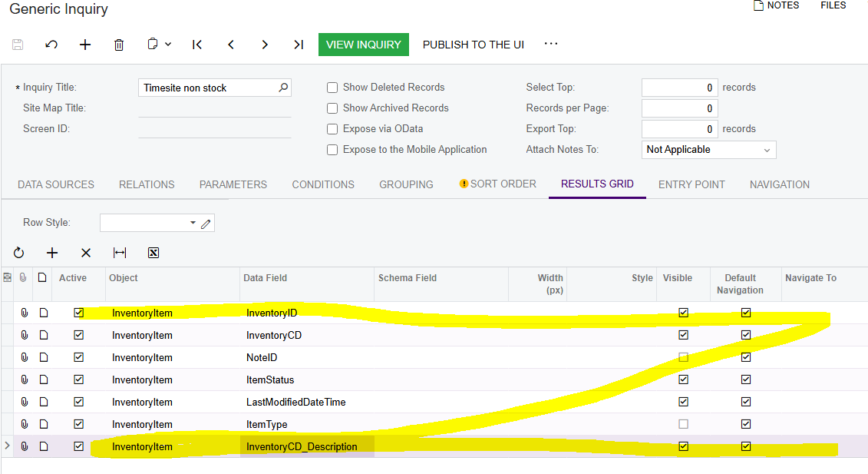
Task: Select the InventoryCD_Description data field cell
Action: tap(307, 447)
